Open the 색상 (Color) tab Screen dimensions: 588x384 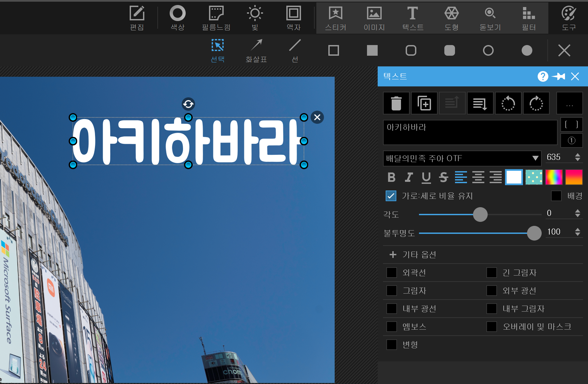click(x=178, y=18)
